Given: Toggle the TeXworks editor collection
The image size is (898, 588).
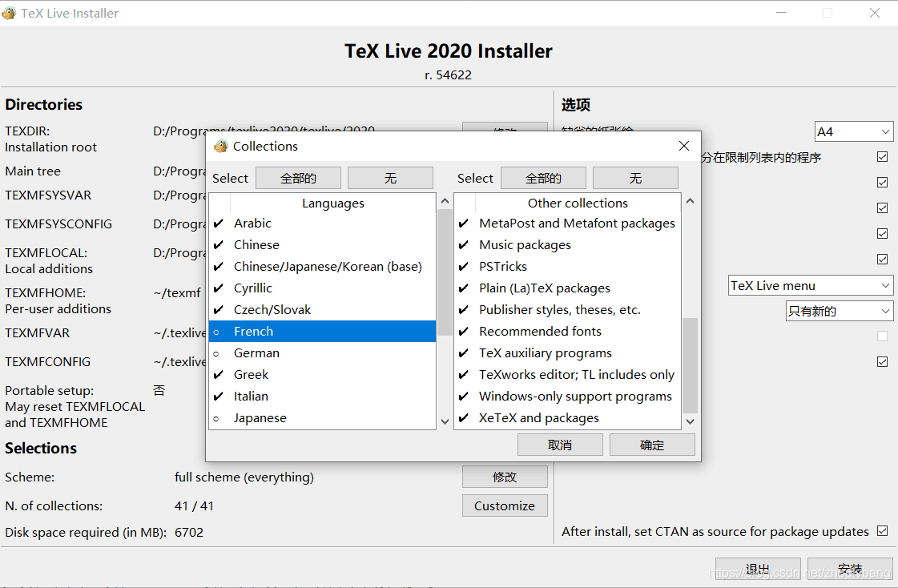Looking at the screenshot, I should point(567,375).
